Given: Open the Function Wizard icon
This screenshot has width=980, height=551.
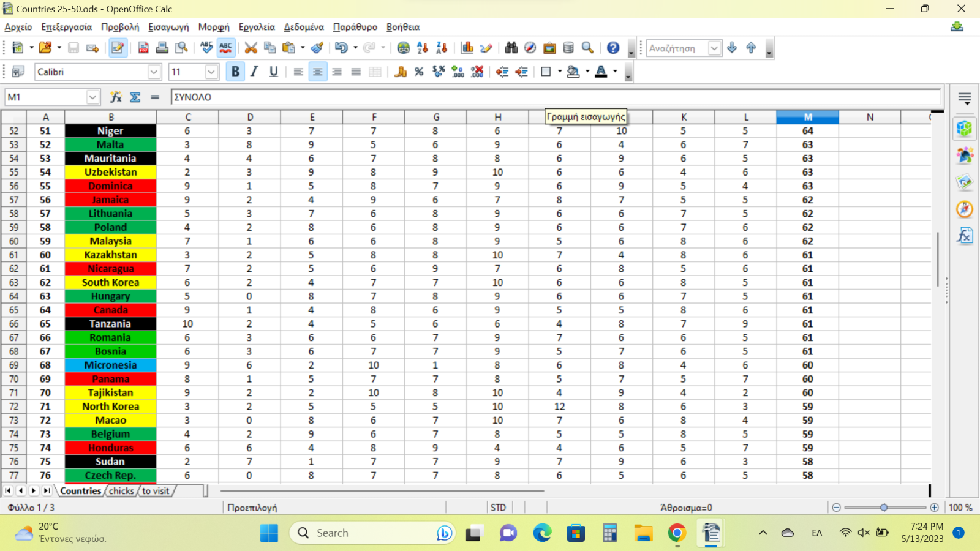Looking at the screenshot, I should tap(116, 97).
